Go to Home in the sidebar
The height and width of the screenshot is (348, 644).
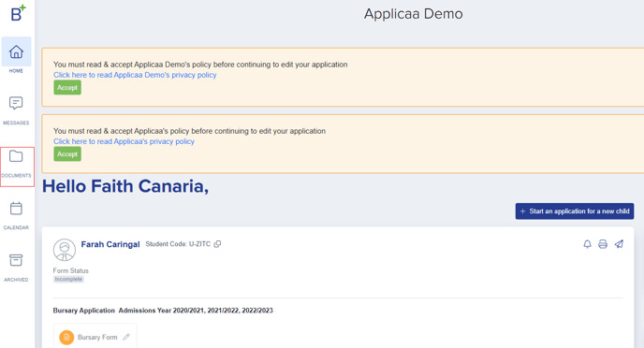pos(16,56)
